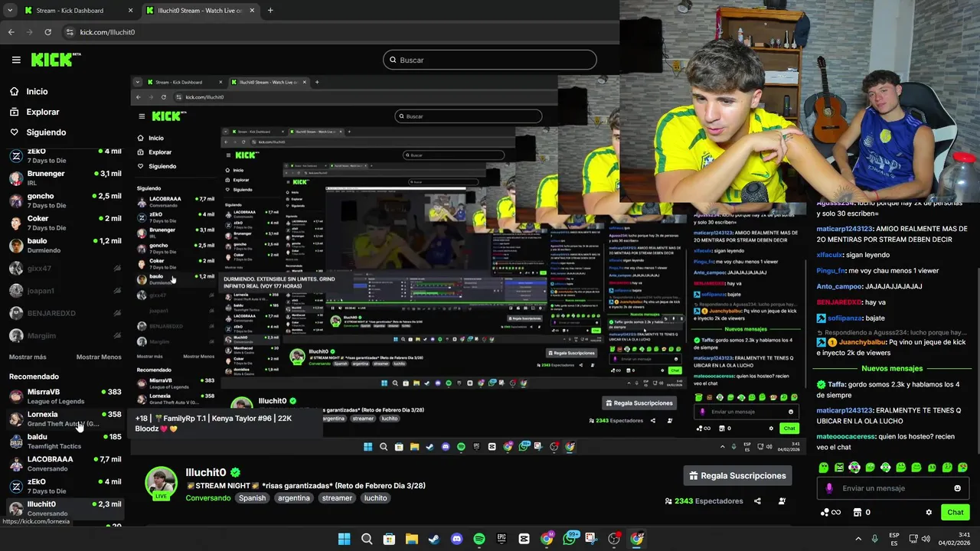Open Coker channel in the sidebar
980x551 pixels.
64,223
